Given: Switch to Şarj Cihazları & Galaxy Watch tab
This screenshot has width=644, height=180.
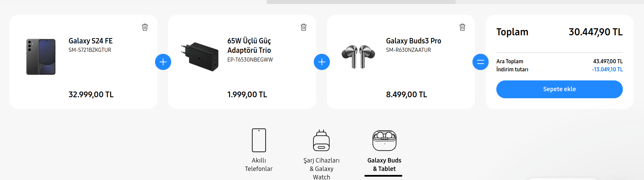Looking at the screenshot, I should coord(321,169).
